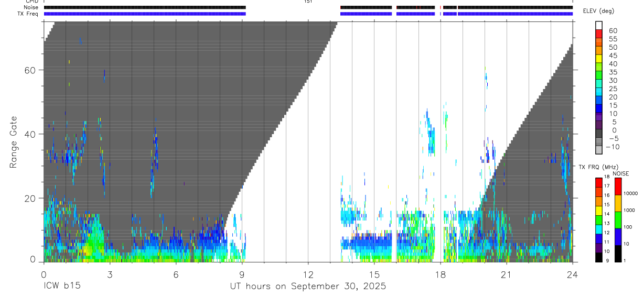Click the x-axis tick label '3'
Image resolution: width=644 pixels, height=297 pixels.
click(x=110, y=274)
